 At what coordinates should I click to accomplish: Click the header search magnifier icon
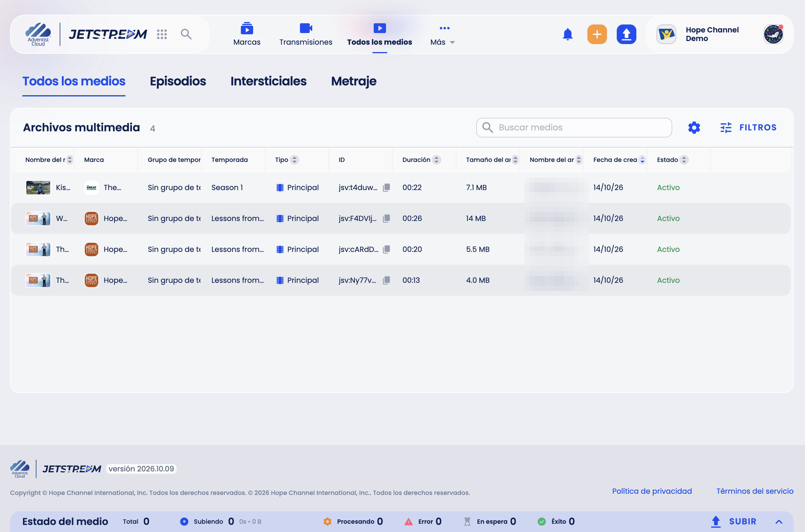186,34
